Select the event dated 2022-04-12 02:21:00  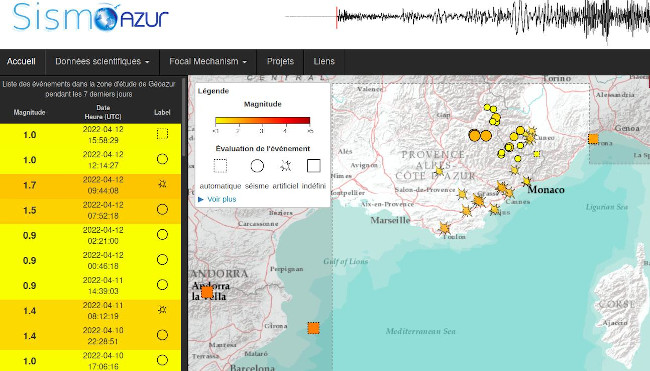(x=90, y=235)
